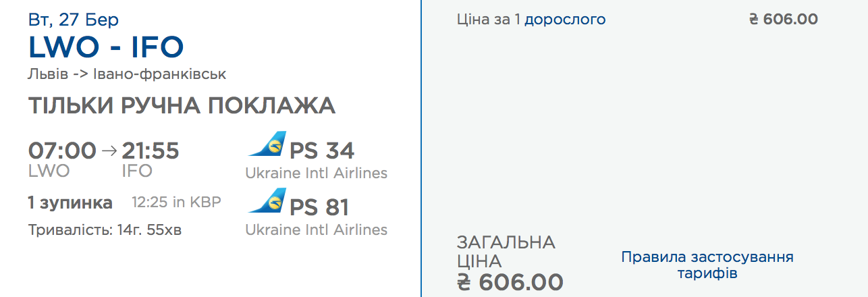Click the date 'Вт, 27 Бер'
The image size is (868, 297).
coord(74,20)
